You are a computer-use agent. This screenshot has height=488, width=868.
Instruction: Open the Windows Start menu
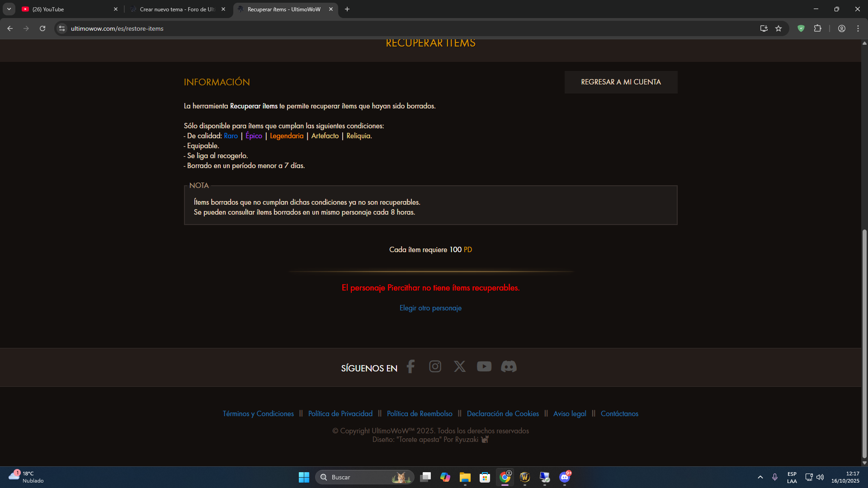304,477
